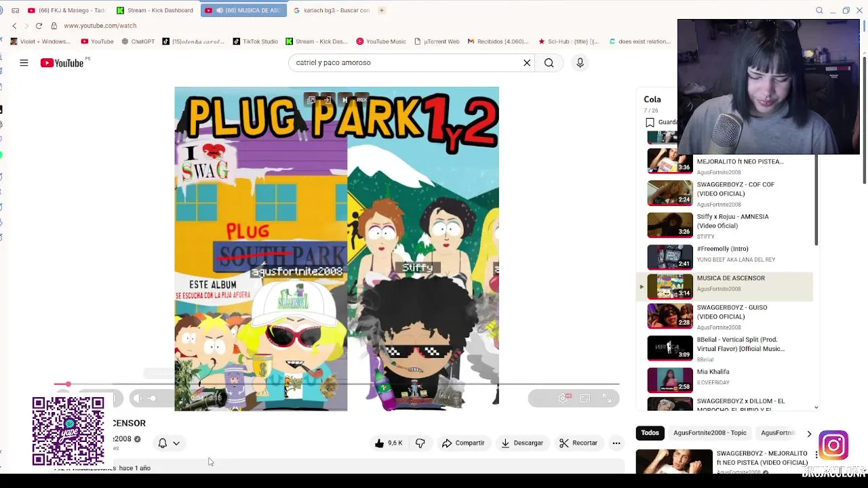Open the µTorrent Web bookmark

pos(437,41)
